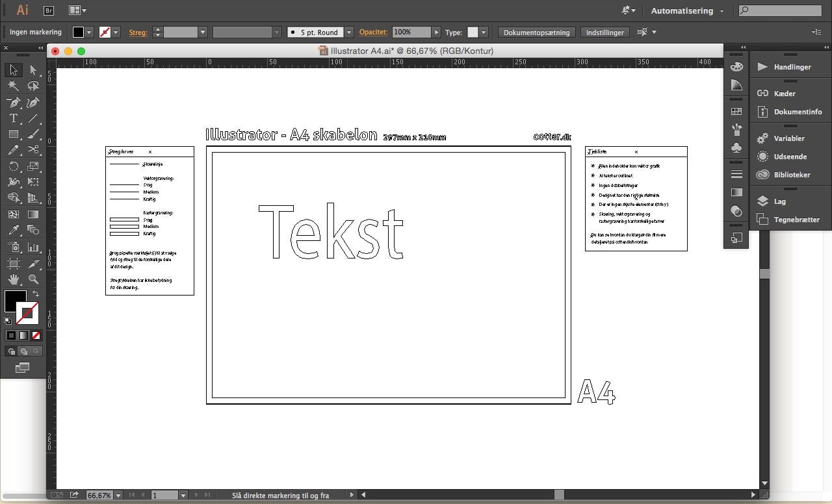
Task: Open the Swatches grid panel icon
Action: pyautogui.click(x=736, y=112)
